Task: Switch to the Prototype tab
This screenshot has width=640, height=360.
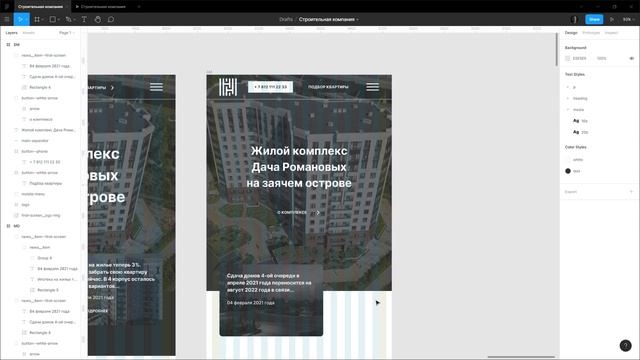Action: [591, 33]
